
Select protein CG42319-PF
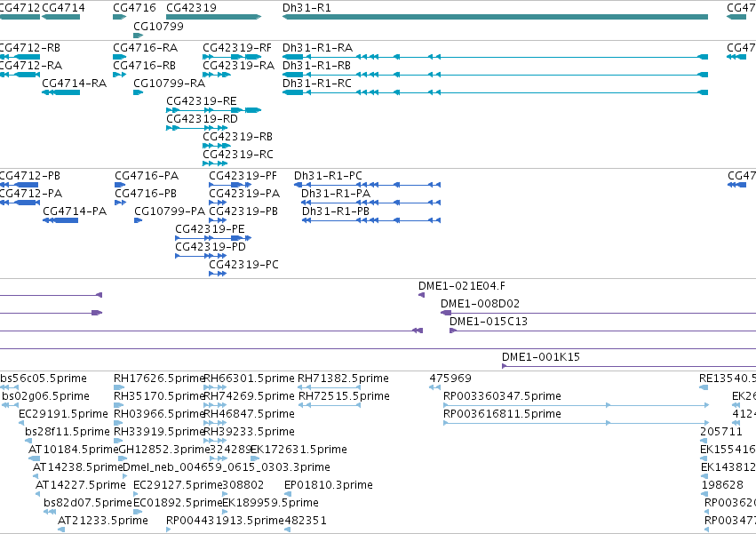click(230, 185)
